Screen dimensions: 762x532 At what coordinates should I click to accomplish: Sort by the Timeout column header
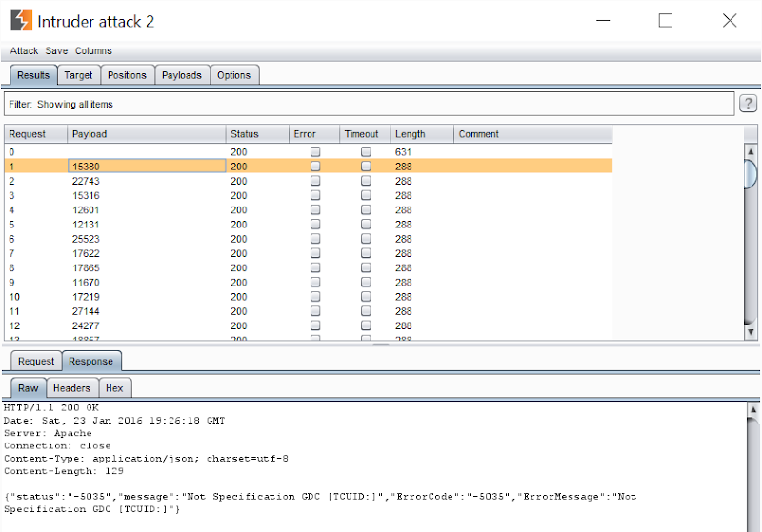(x=365, y=134)
